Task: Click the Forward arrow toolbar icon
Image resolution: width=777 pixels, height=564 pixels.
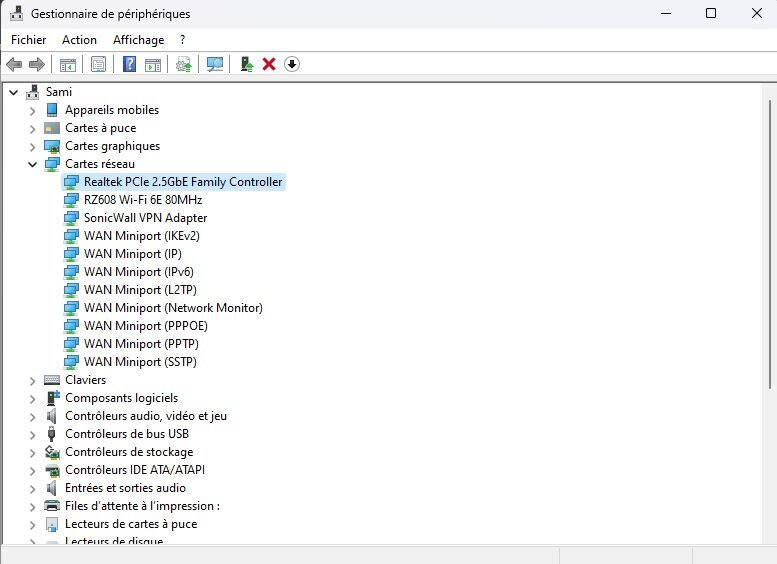Action: click(x=37, y=64)
